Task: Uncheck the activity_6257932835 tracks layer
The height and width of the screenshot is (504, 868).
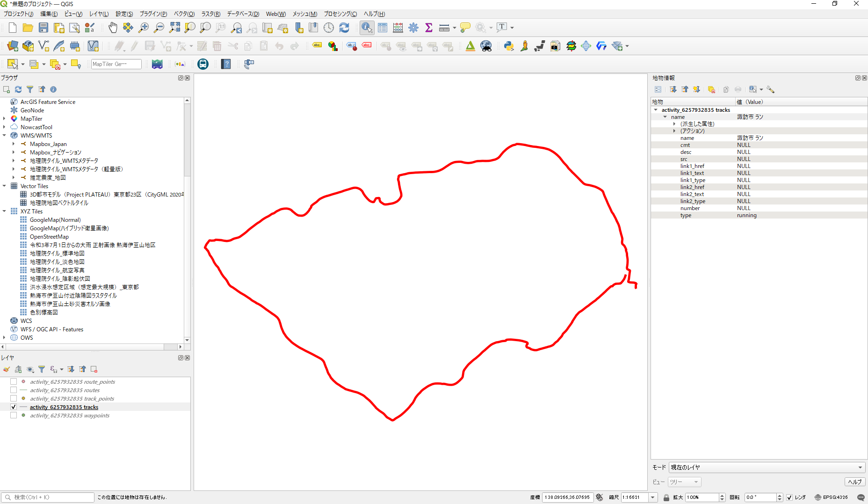Action: pyautogui.click(x=14, y=407)
